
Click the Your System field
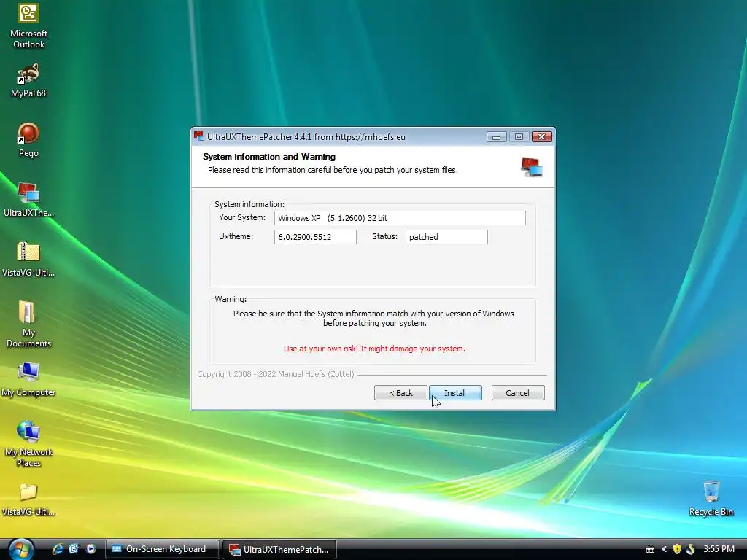coord(400,218)
